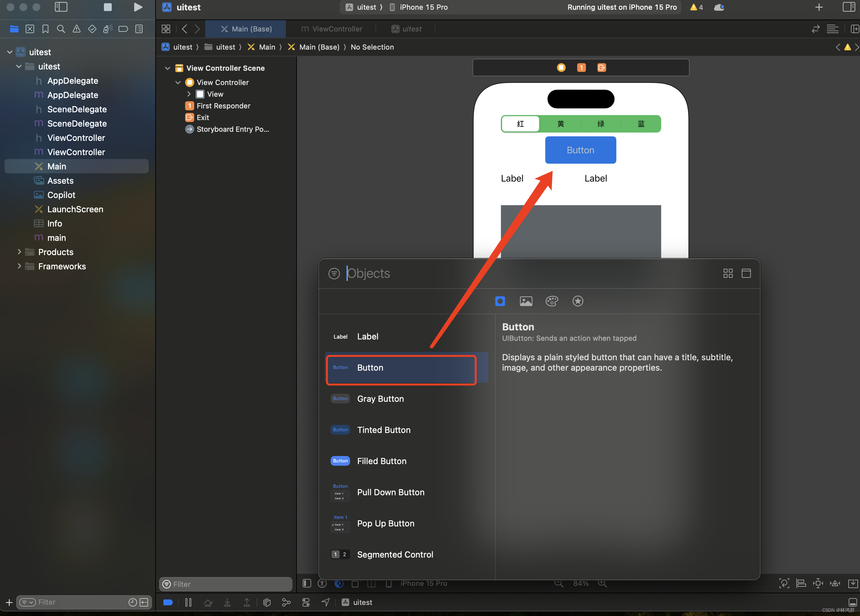Choose Tinted Button from the library
The image size is (860, 616).
[x=407, y=430]
